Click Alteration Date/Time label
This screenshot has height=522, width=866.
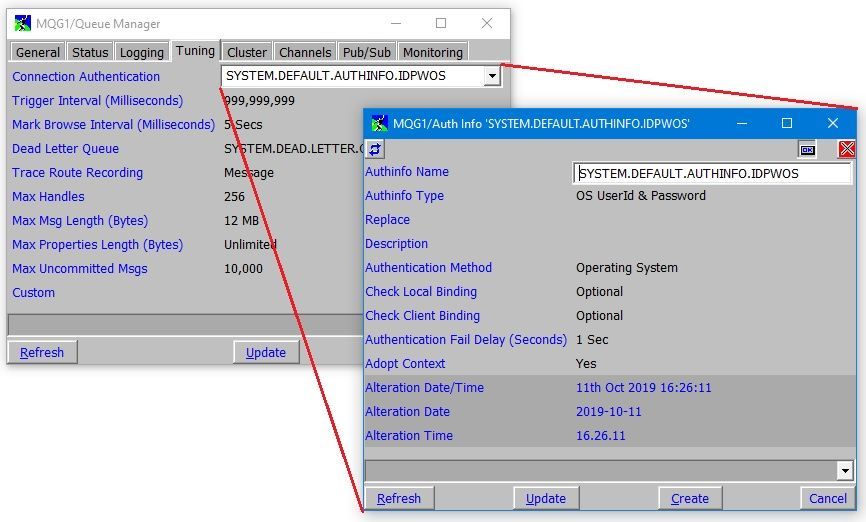[425, 388]
